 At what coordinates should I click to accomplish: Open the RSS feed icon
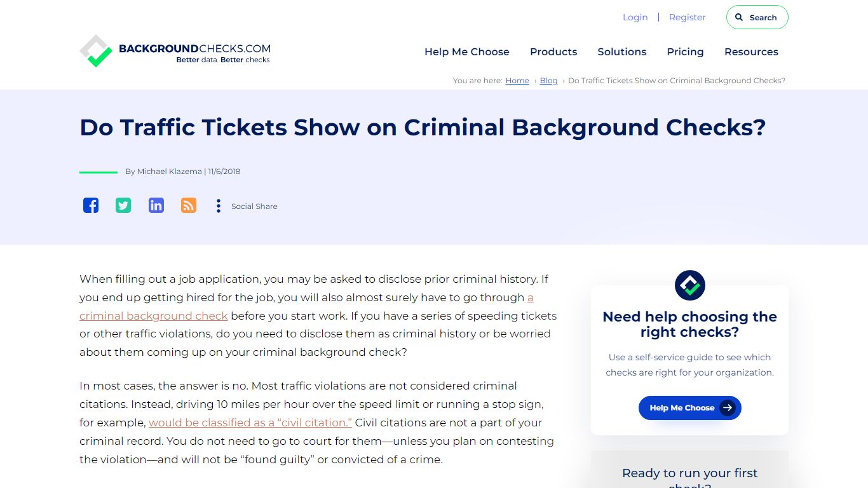[189, 205]
